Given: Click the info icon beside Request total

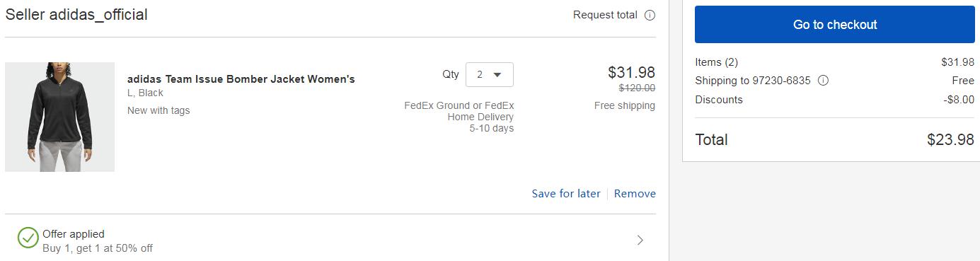Looking at the screenshot, I should (x=650, y=15).
